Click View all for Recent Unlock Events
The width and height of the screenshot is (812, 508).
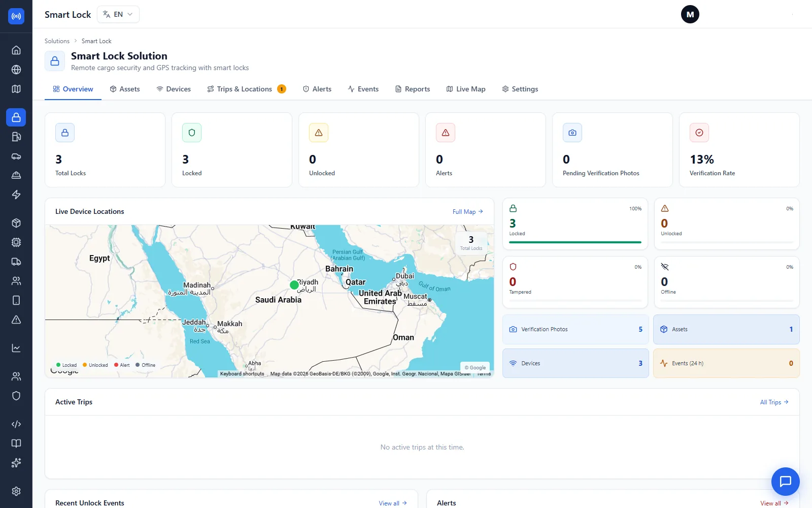pyautogui.click(x=393, y=503)
